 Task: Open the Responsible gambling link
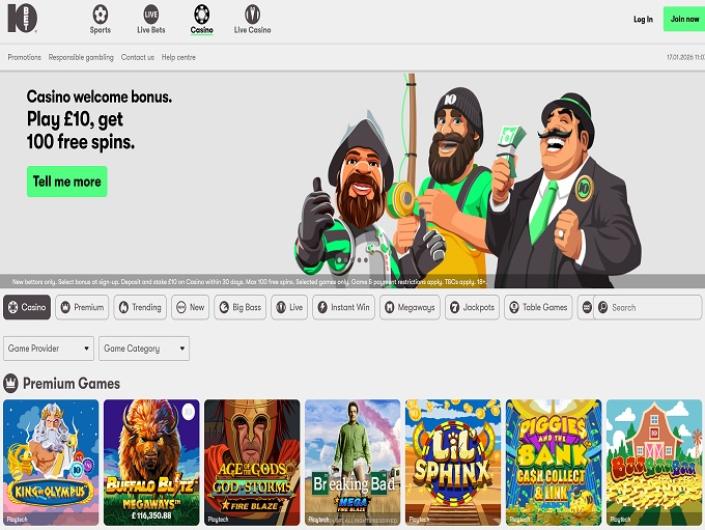81,57
